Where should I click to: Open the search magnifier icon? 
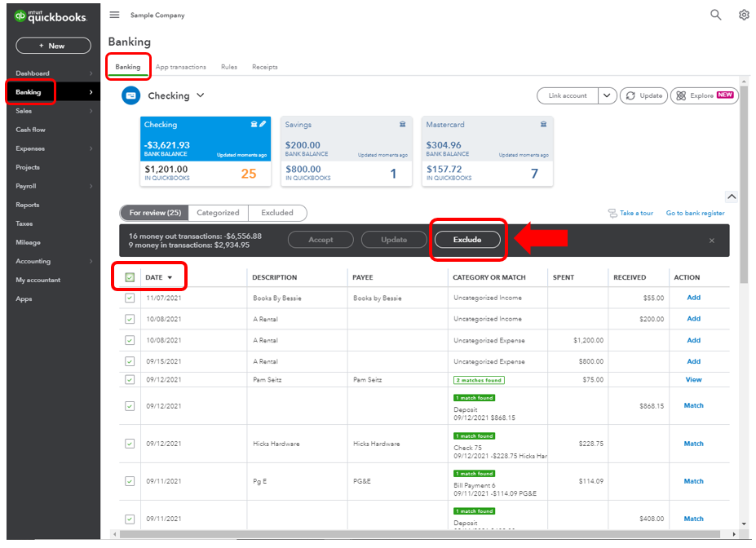pos(715,15)
